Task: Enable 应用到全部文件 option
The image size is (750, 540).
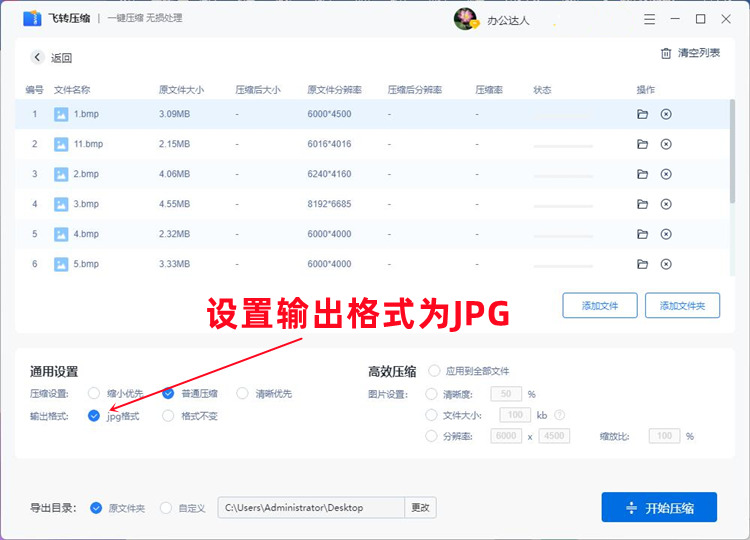Action: (434, 371)
